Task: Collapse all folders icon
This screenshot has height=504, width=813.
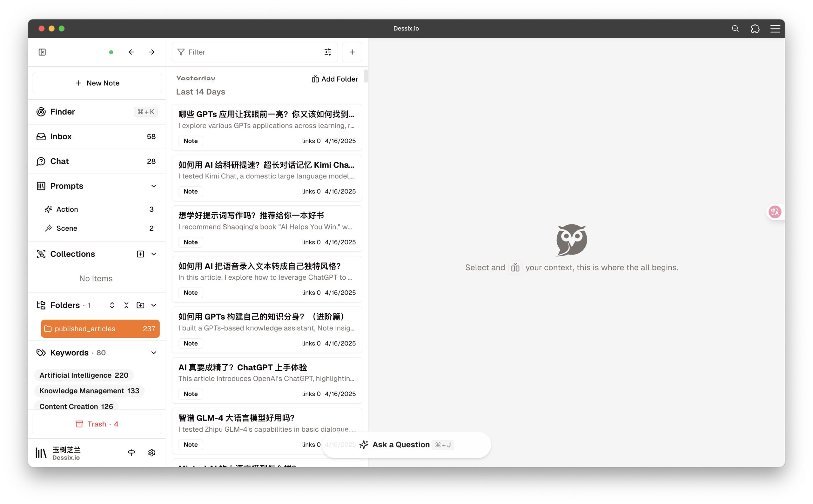Action: pos(126,305)
